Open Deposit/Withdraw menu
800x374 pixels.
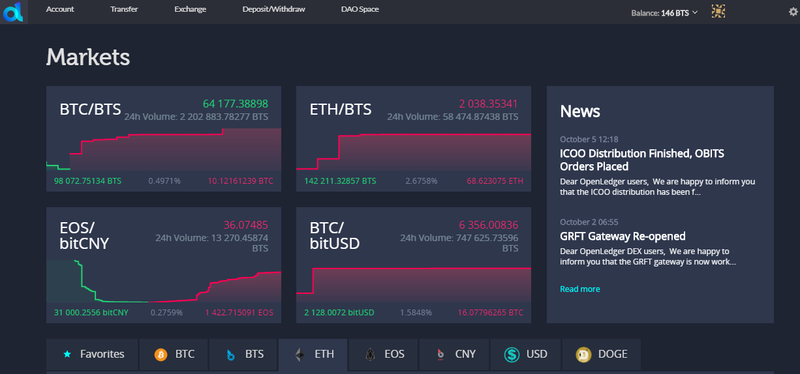274,9
